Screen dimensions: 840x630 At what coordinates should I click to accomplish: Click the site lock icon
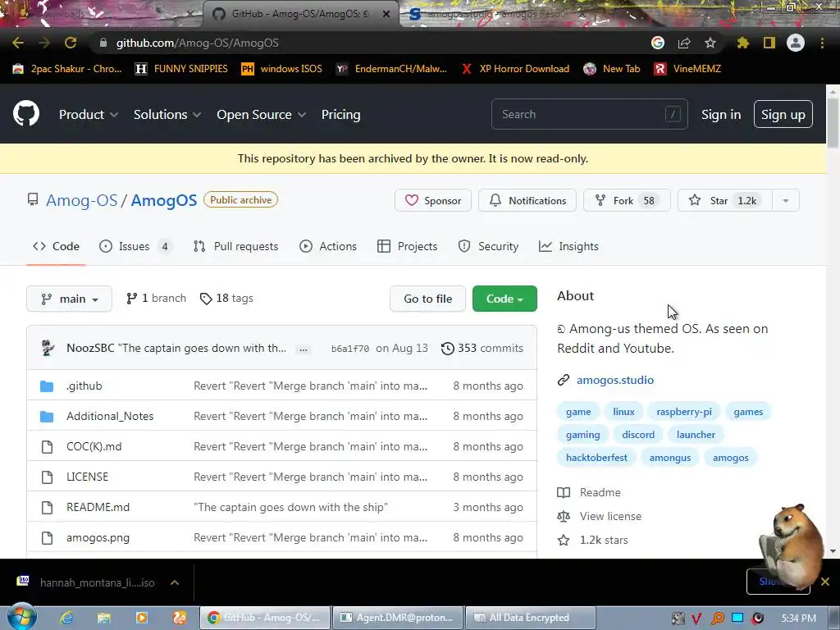(x=103, y=43)
